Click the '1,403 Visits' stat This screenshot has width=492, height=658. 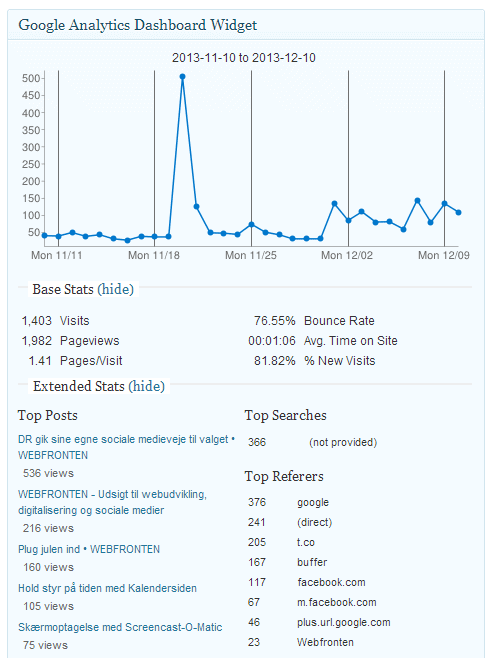pyautogui.click(x=55, y=321)
